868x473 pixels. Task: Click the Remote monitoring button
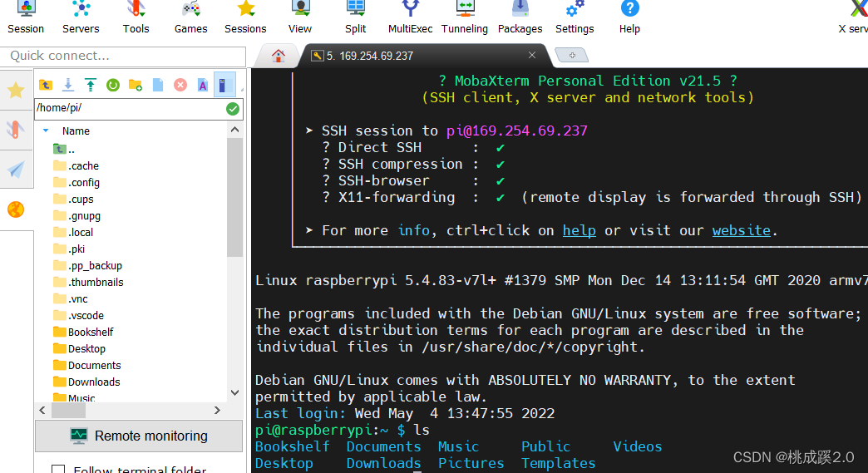pos(139,436)
